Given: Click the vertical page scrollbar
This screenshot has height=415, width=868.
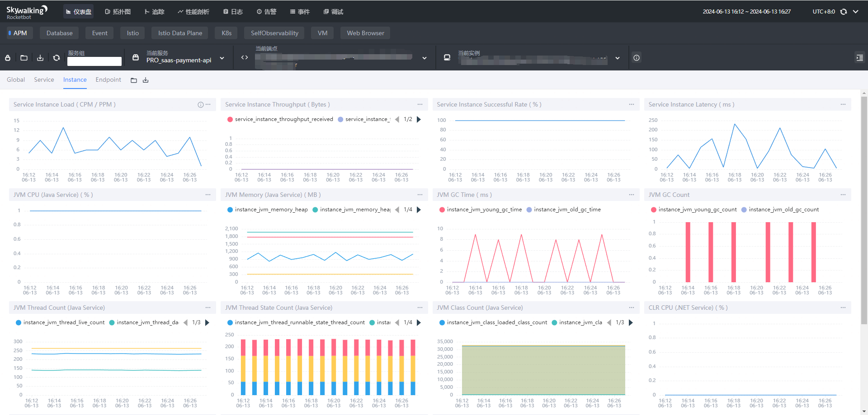Looking at the screenshot, I should (864, 210).
